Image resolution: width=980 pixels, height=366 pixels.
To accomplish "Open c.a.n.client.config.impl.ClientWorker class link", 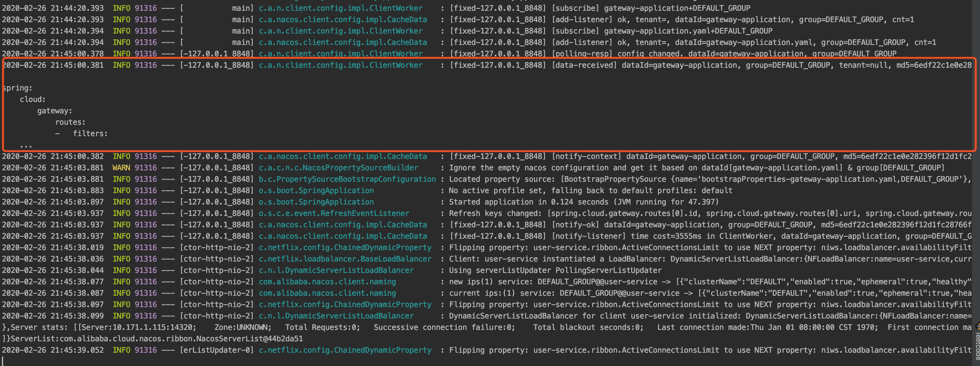I will point(340,65).
